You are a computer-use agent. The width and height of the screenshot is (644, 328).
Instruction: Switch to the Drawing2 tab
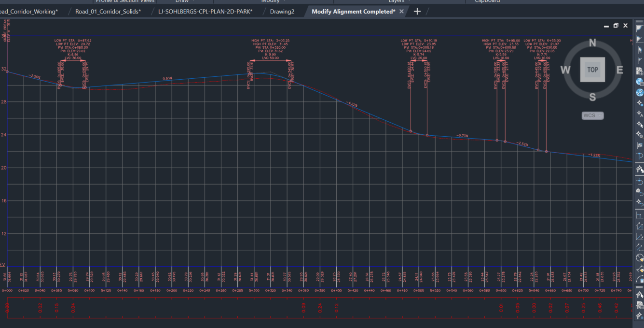pyautogui.click(x=282, y=11)
